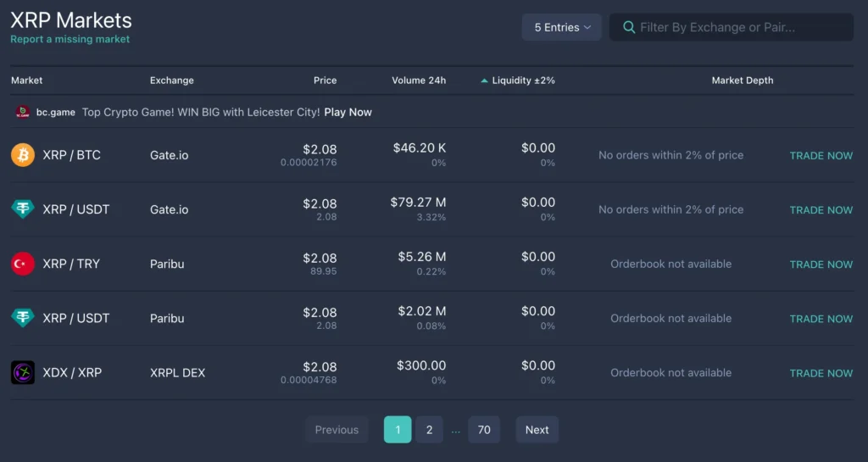The image size is (868, 462).
Task: Click the 0.22% volume share value
Action: (x=431, y=271)
